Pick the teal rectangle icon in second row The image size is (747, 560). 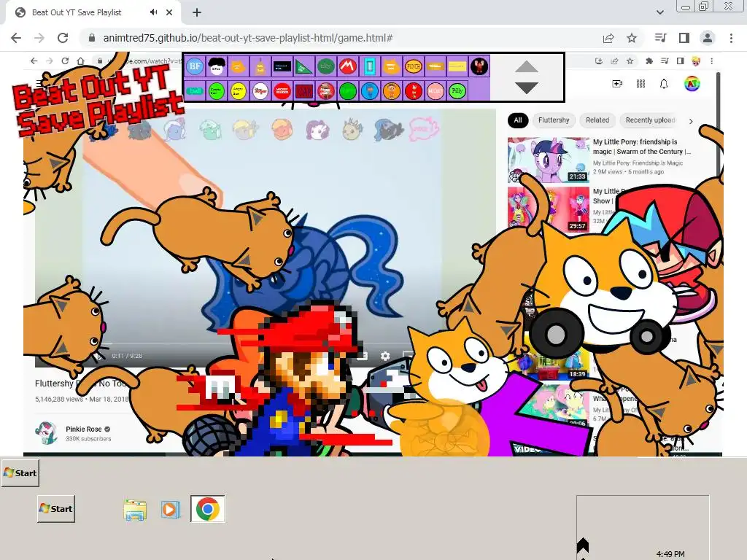pos(194,91)
